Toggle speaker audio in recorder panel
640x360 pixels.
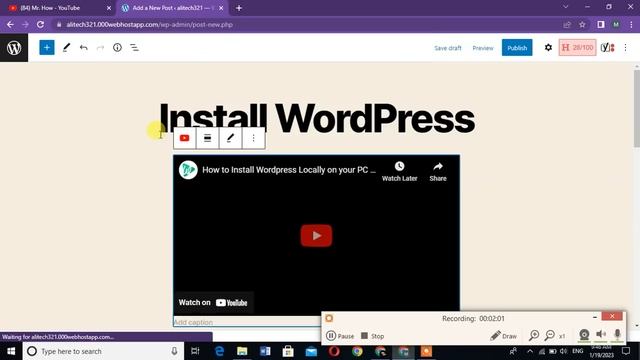[601, 335]
